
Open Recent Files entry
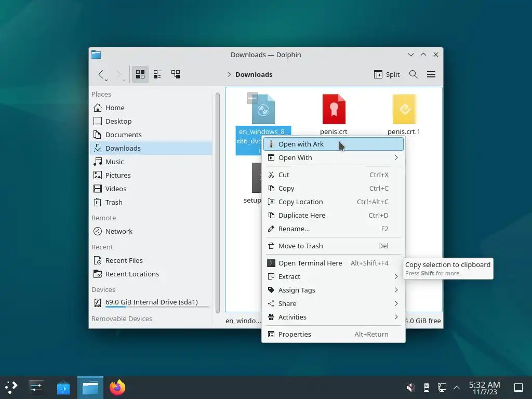coord(151,261)
